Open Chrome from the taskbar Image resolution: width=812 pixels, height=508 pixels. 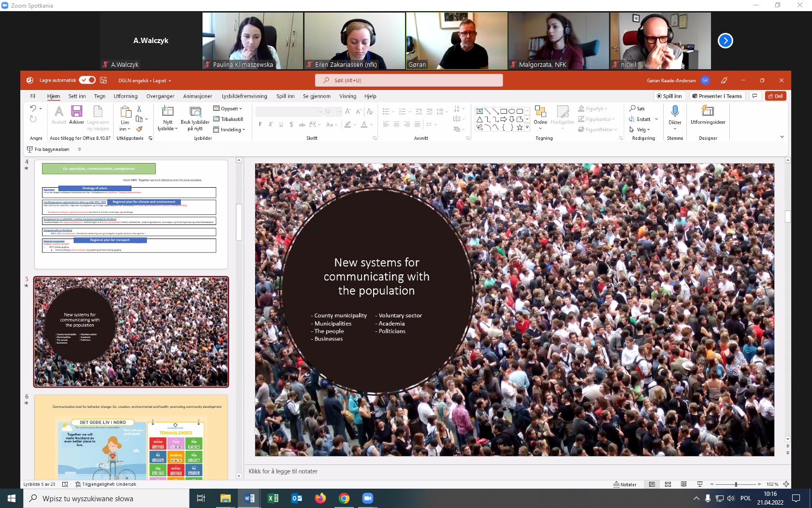pos(344,498)
